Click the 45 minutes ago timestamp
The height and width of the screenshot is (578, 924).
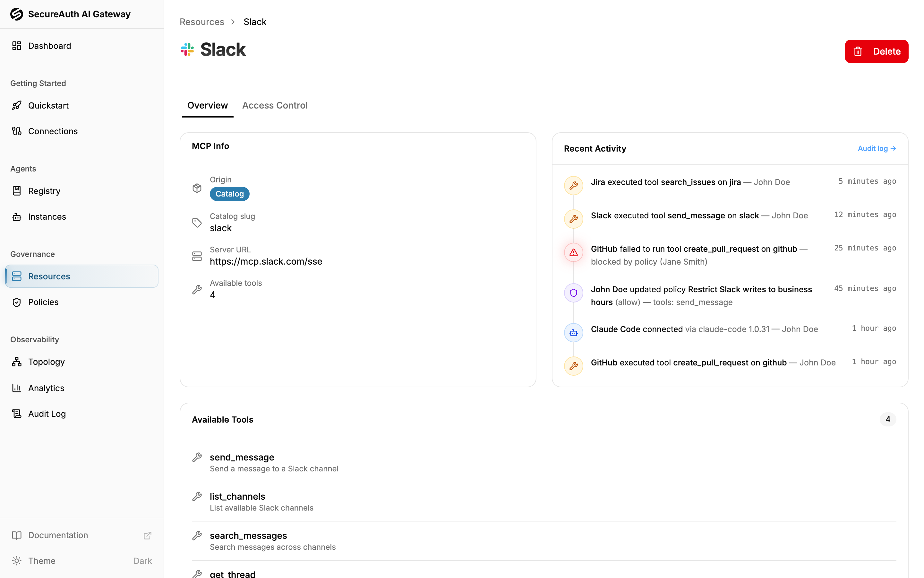[865, 289]
